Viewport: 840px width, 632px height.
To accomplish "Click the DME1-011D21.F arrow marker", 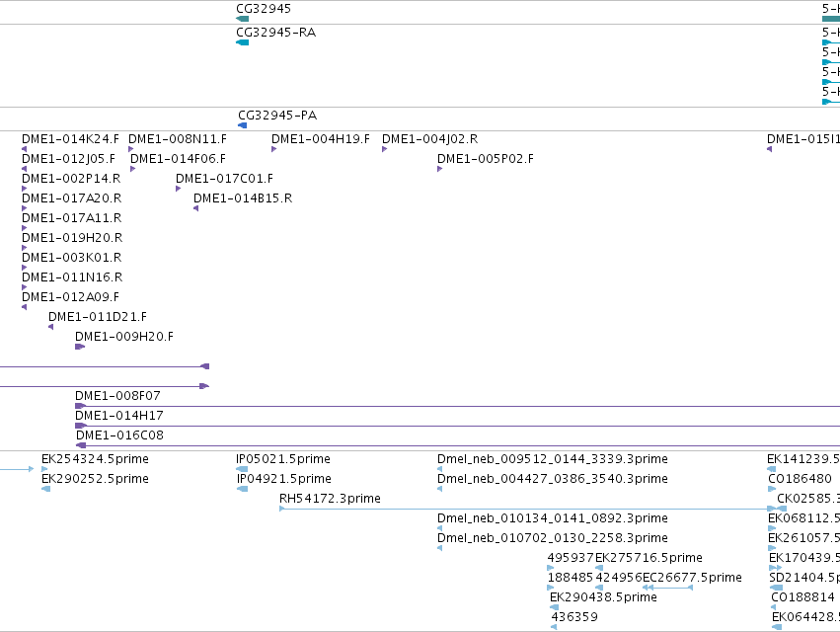I will click(x=51, y=327).
